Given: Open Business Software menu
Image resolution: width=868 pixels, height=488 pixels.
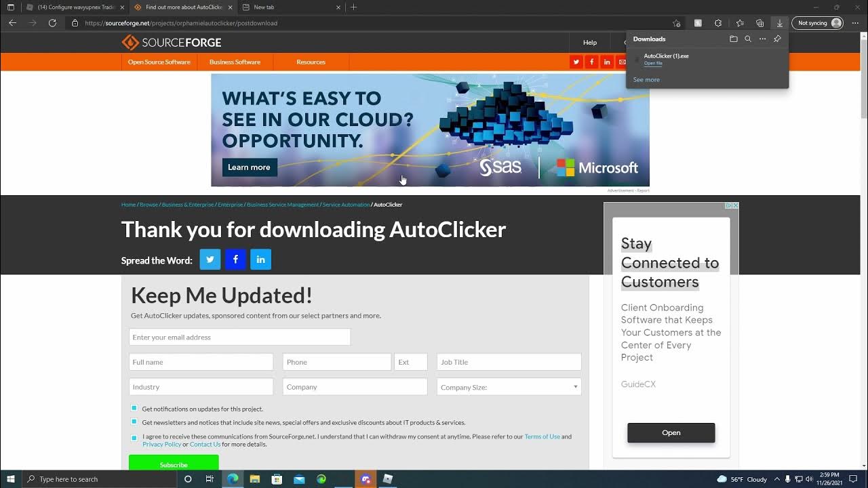Looking at the screenshot, I should [235, 62].
